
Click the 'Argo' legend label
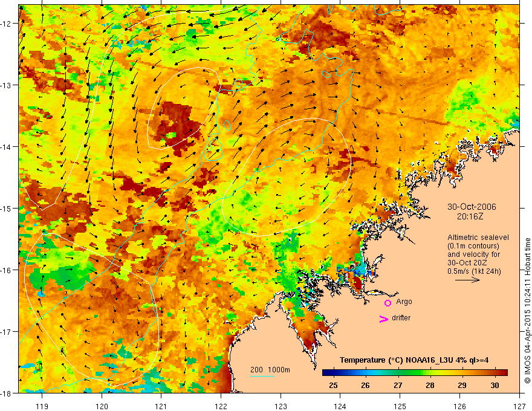click(404, 302)
